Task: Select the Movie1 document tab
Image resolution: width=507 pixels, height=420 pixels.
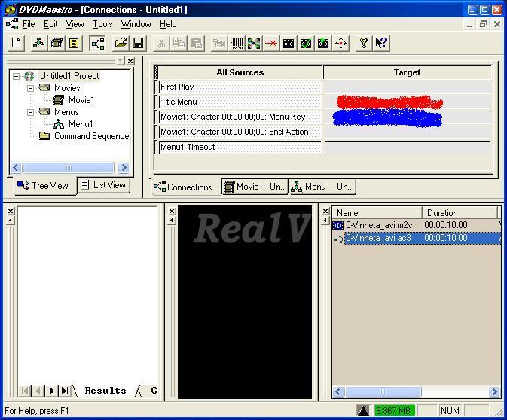Action: [x=255, y=187]
